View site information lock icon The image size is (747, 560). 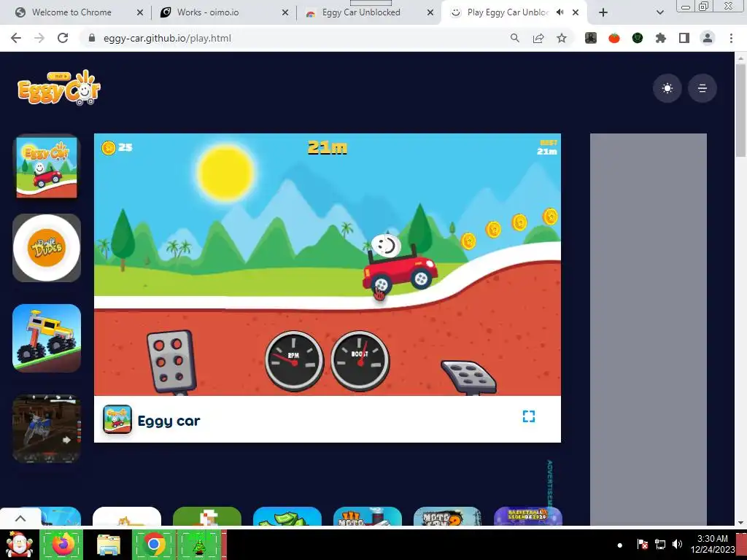click(92, 38)
